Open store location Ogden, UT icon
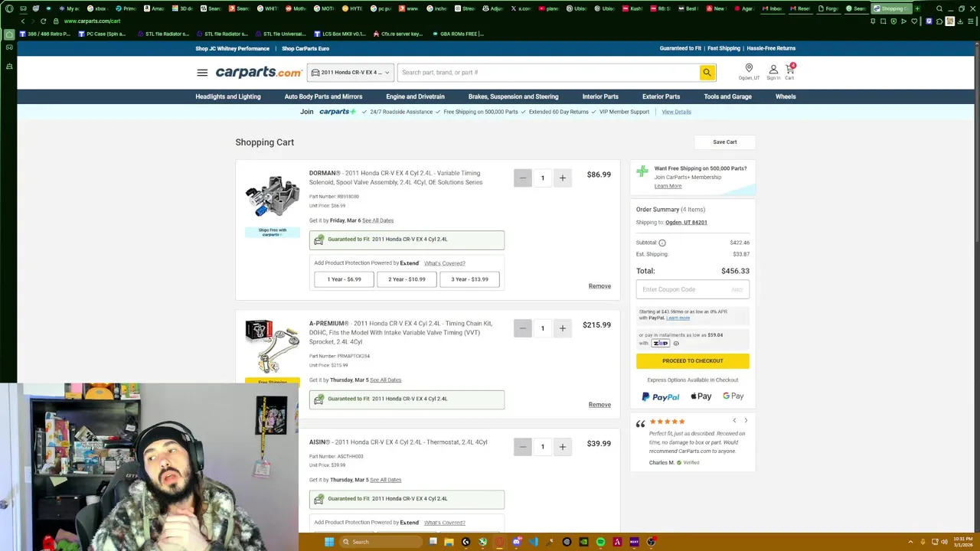Viewport: 980px width, 551px height. pyautogui.click(x=749, y=72)
